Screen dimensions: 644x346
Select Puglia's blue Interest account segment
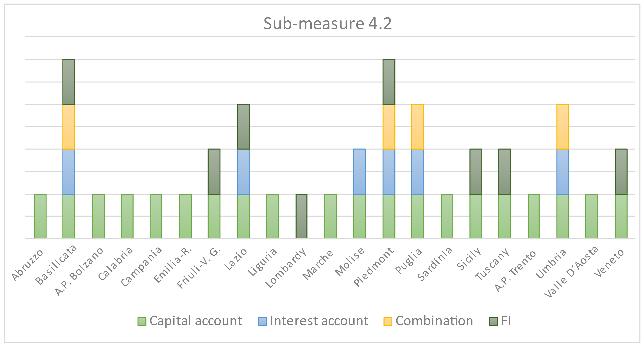(417, 172)
